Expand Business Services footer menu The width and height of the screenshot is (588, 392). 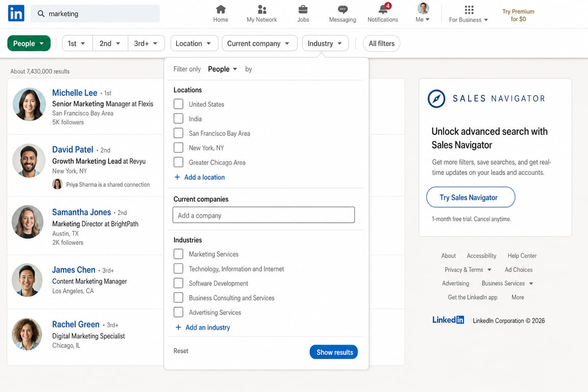coord(507,283)
